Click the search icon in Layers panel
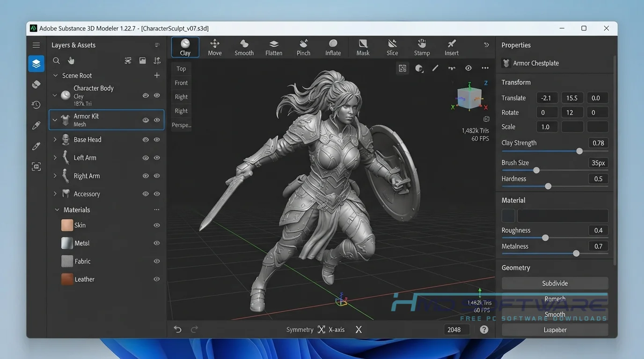644x359 pixels. (x=56, y=60)
